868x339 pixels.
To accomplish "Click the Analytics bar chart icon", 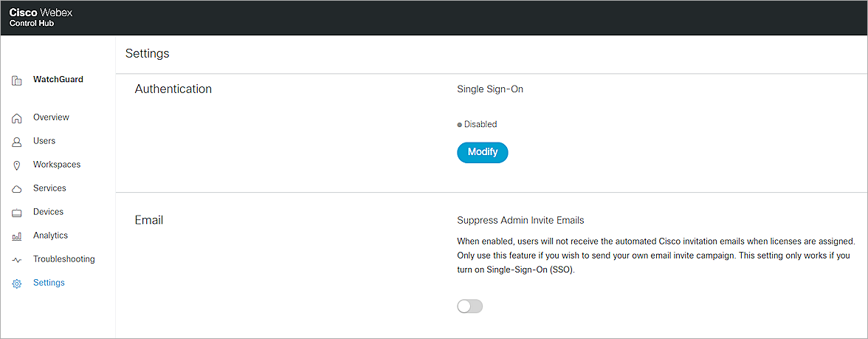I will coord(17,236).
